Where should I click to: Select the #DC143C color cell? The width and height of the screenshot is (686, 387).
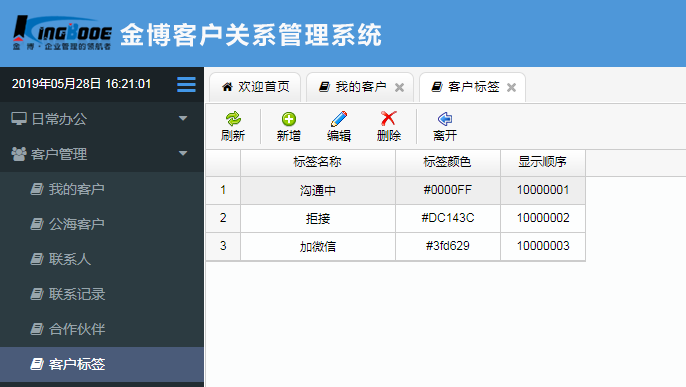click(x=448, y=218)
